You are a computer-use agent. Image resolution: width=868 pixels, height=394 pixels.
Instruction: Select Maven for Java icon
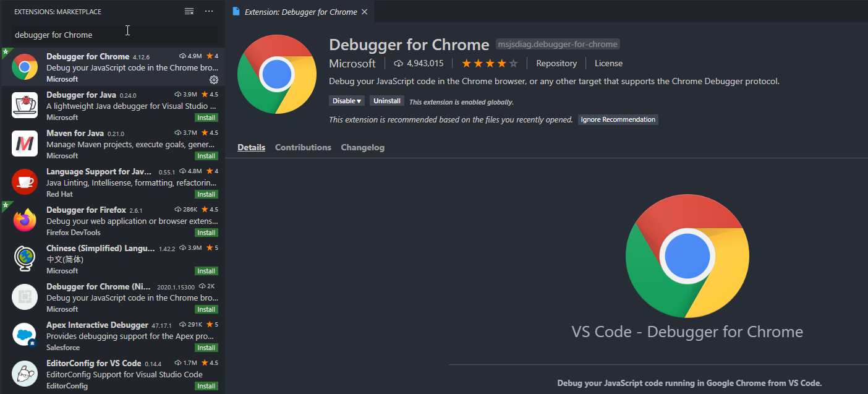coord(25,143)
